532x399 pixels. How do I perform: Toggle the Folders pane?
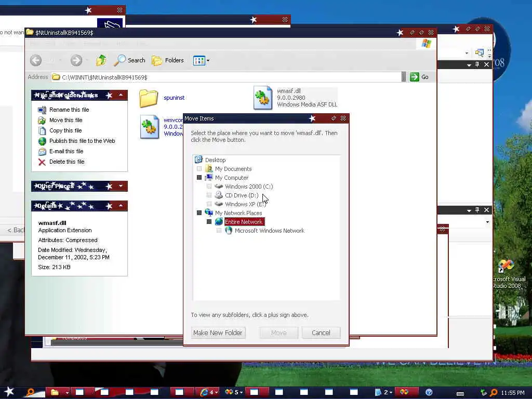tap(168, 60)
